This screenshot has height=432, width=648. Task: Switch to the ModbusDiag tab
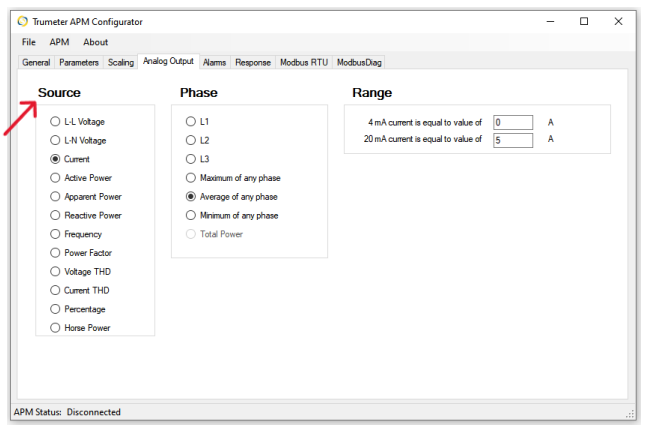pyautogui.click(x=359, y=62)
